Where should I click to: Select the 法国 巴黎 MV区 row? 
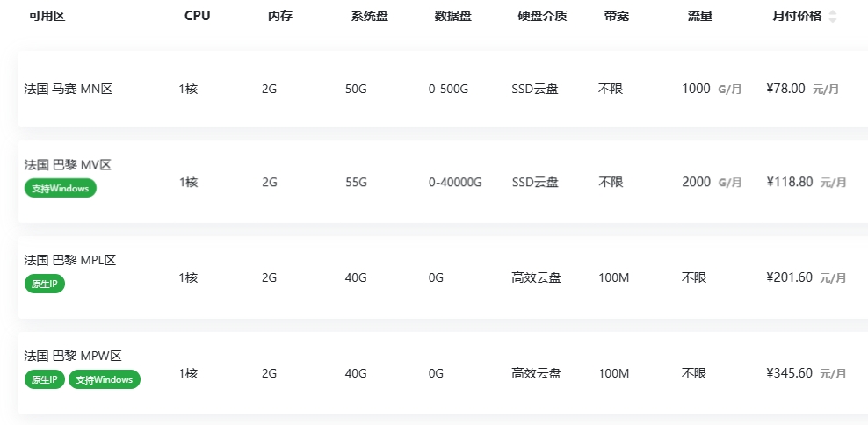[x=443, y=182]
